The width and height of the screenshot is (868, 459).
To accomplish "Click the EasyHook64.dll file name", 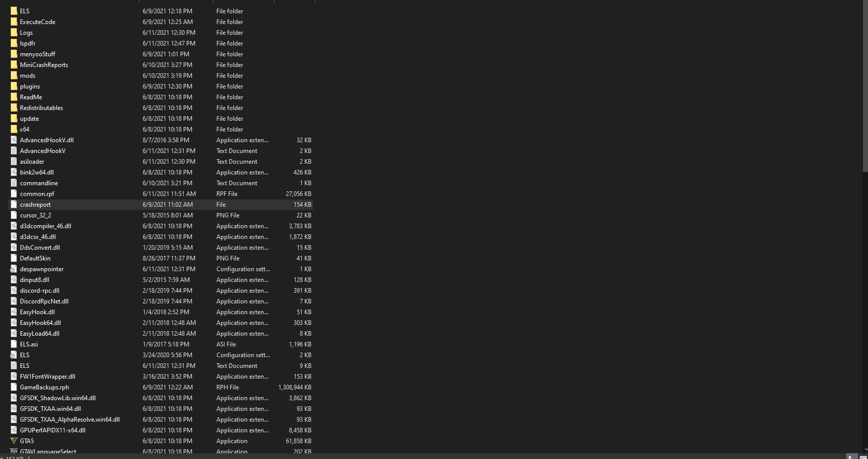I will pyautogui.click(x=40, y=323).
